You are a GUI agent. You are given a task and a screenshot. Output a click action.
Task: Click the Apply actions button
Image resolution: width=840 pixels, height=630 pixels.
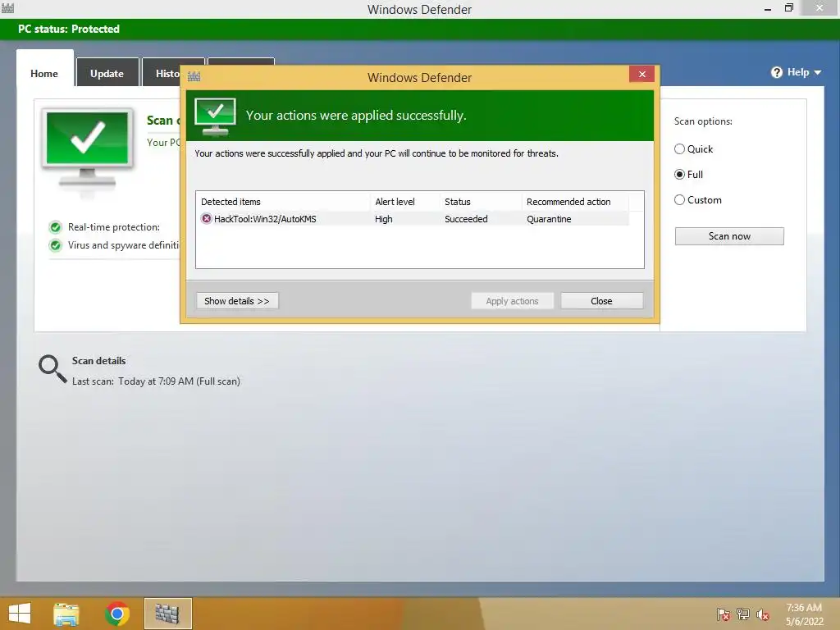pyautogui.click(x=512, y=301)
